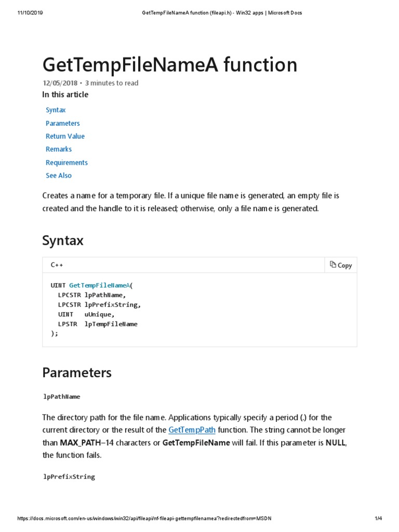This screenshot has width=399, height=532.
Task: Click GetTempFileNameA in the code sample
Action: click(x=99, y=285)
